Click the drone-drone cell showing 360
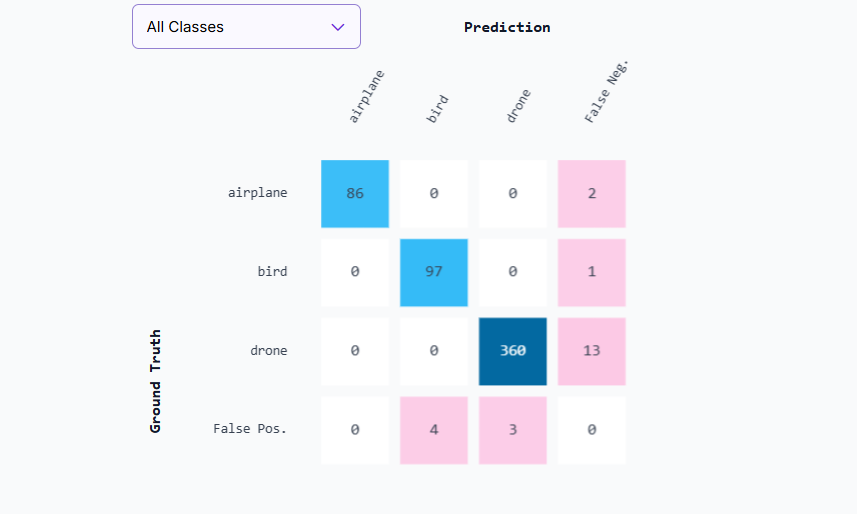 [513, 351]
